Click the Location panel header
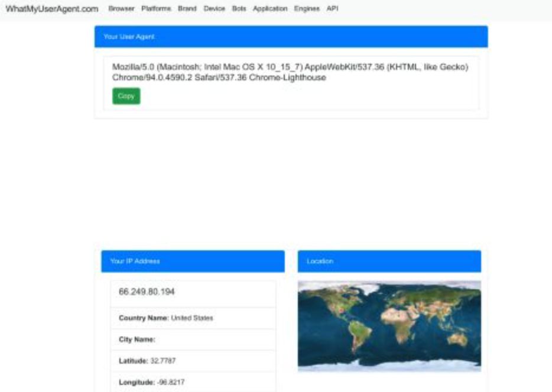 tap(389, 261)
